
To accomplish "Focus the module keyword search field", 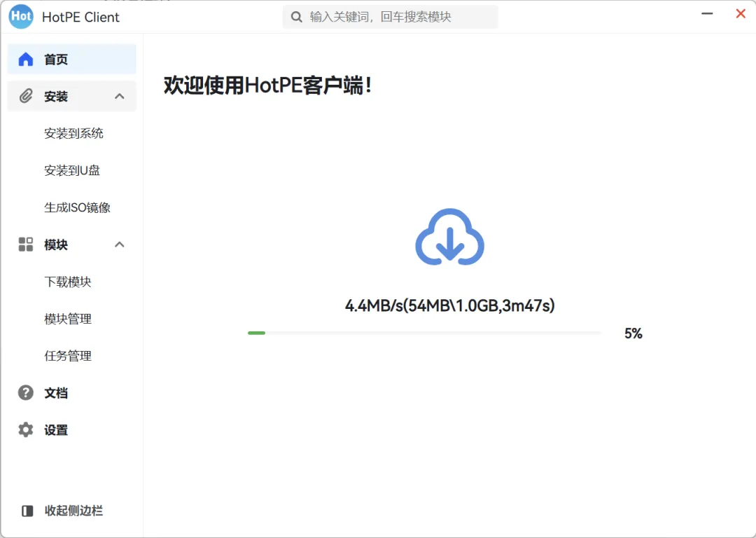I will click(x=390, y=17).
